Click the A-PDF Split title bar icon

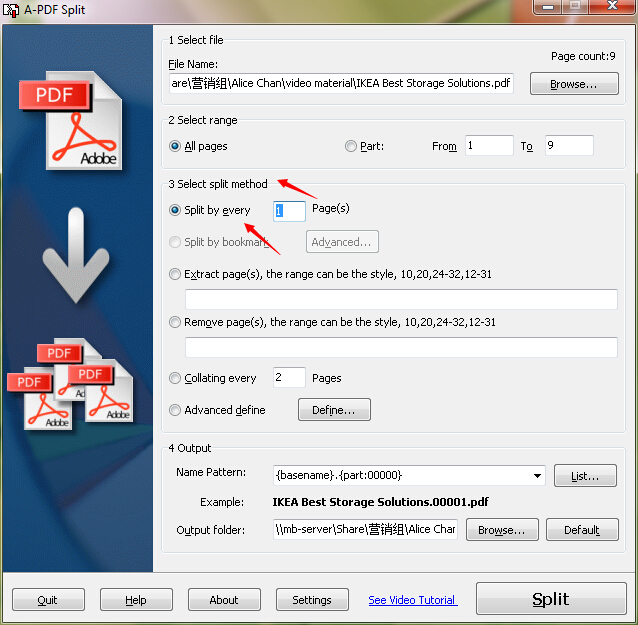click(11, 9)
